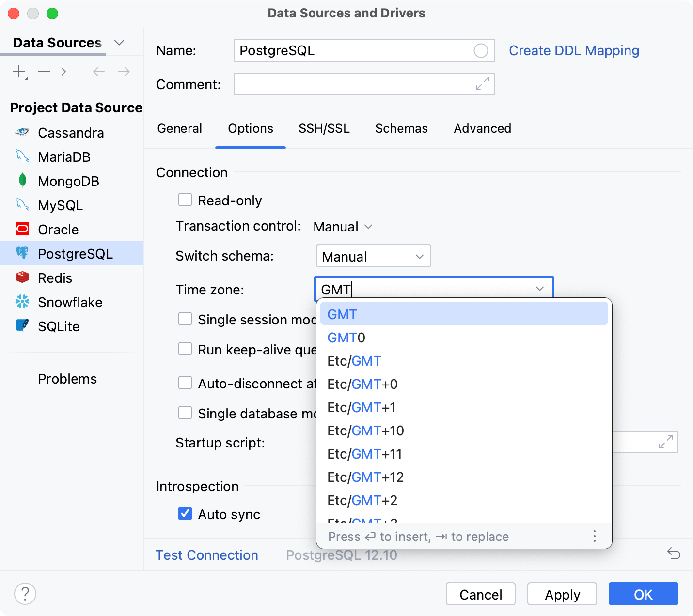Collapse the Data Sources chevron
693x616 pixels.
pos(119,43)
